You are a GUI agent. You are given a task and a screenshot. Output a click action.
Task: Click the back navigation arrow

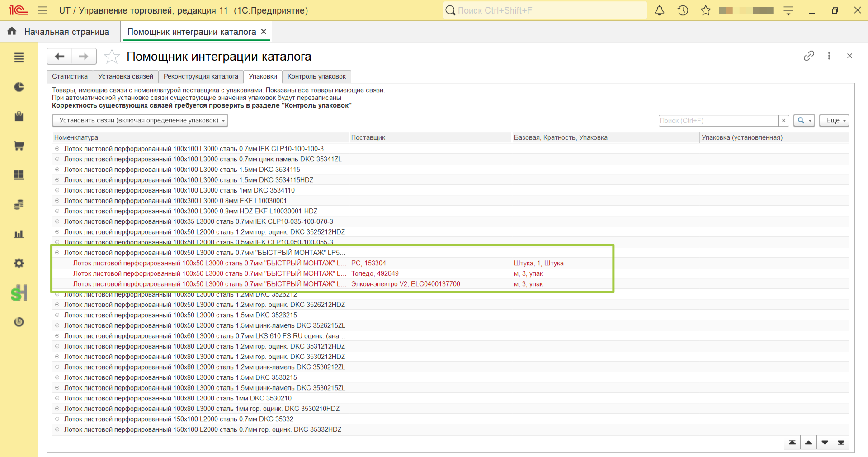point(60,57)
